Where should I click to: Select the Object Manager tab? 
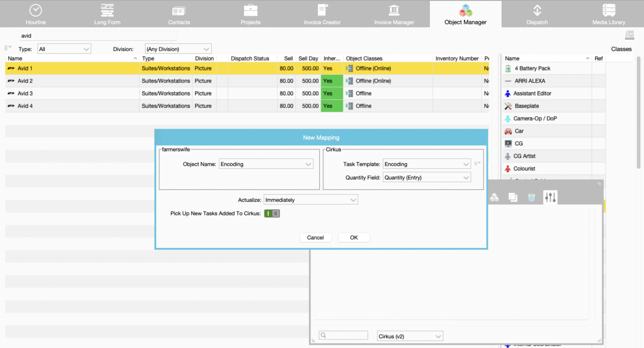(x=465, y=14)
